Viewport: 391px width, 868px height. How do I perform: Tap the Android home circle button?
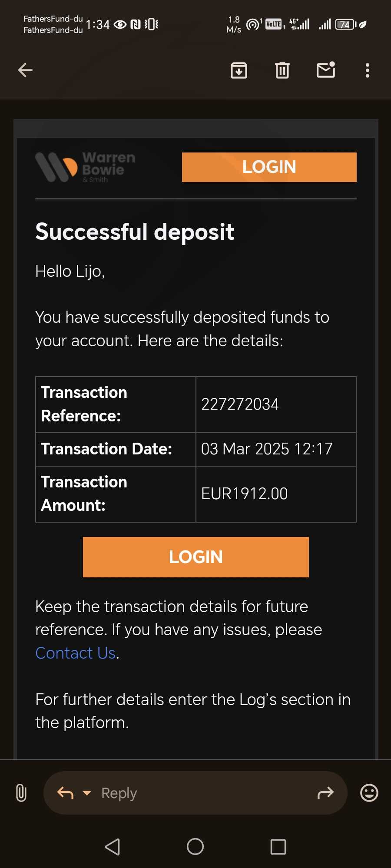[x=195, y=846]
